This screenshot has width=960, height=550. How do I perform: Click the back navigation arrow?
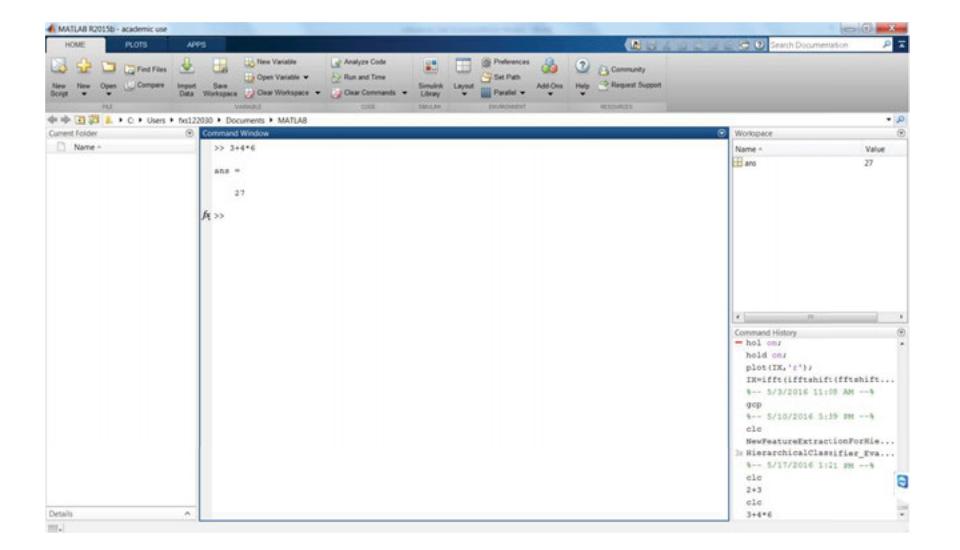tap(52, 120)
